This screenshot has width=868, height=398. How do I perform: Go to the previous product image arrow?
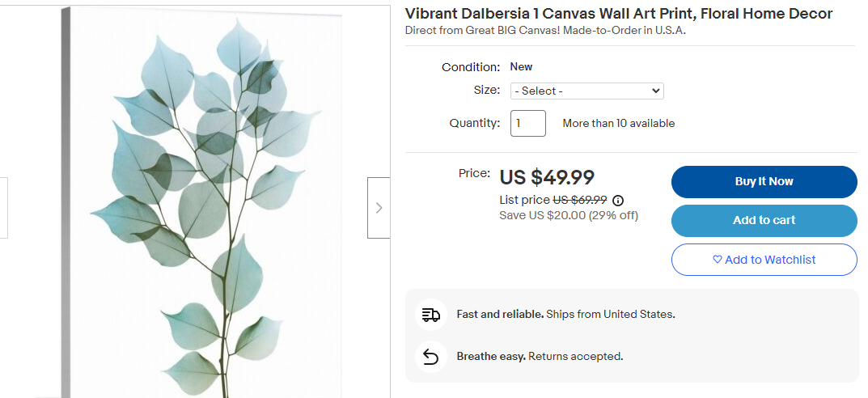point(3,208)
